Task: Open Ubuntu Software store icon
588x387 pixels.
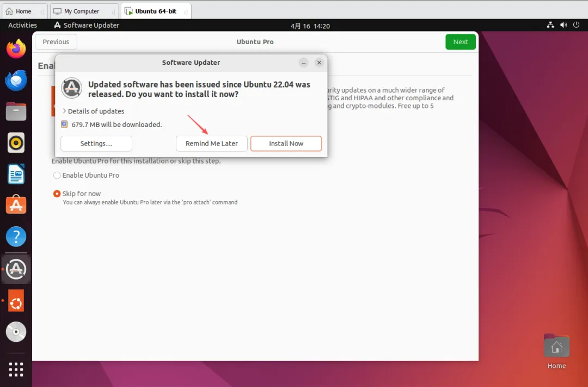Action: coord(16,205)
